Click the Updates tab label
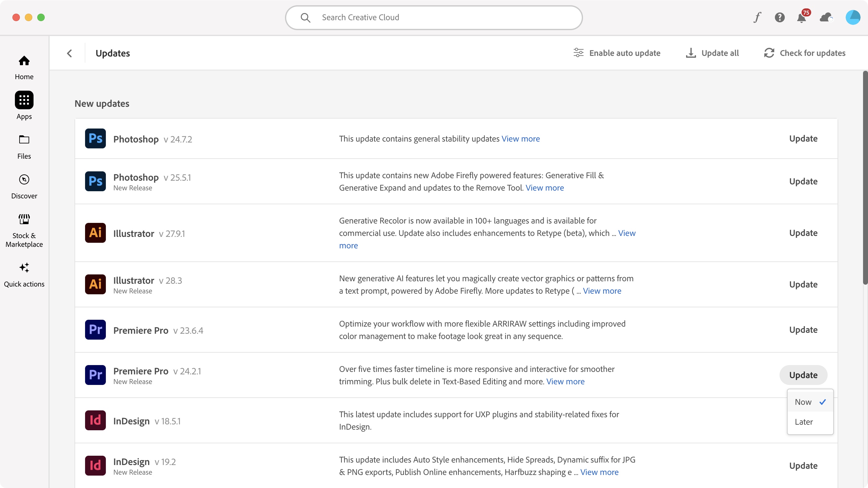This screenshot has width=868, height=488. click(113, 53)
